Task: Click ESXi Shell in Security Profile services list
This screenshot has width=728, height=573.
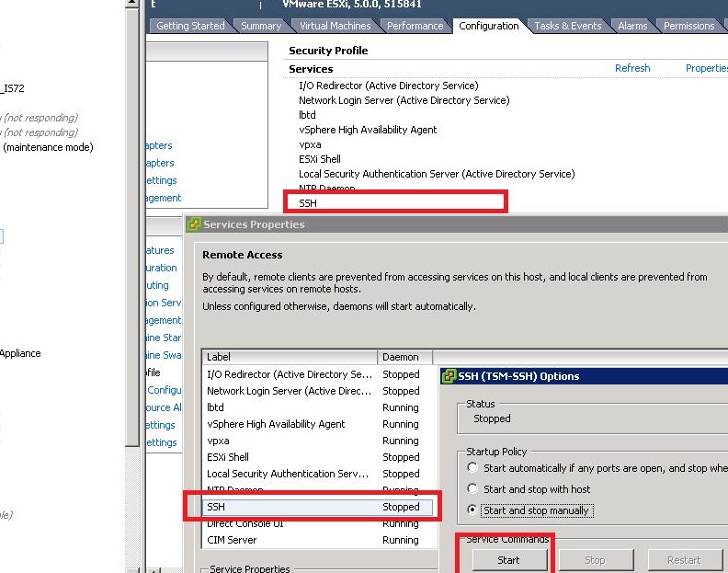Action: point(320,159)
